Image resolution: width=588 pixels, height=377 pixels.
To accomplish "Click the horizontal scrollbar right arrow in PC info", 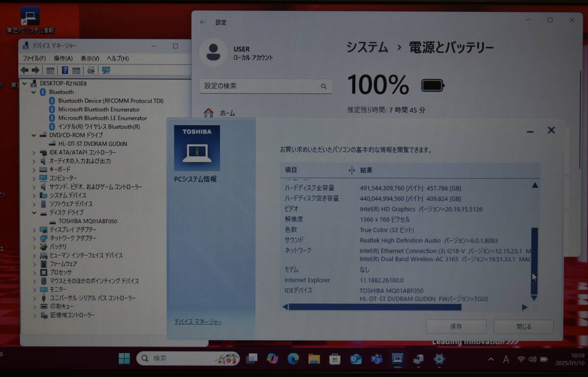I will coord(524,307).
